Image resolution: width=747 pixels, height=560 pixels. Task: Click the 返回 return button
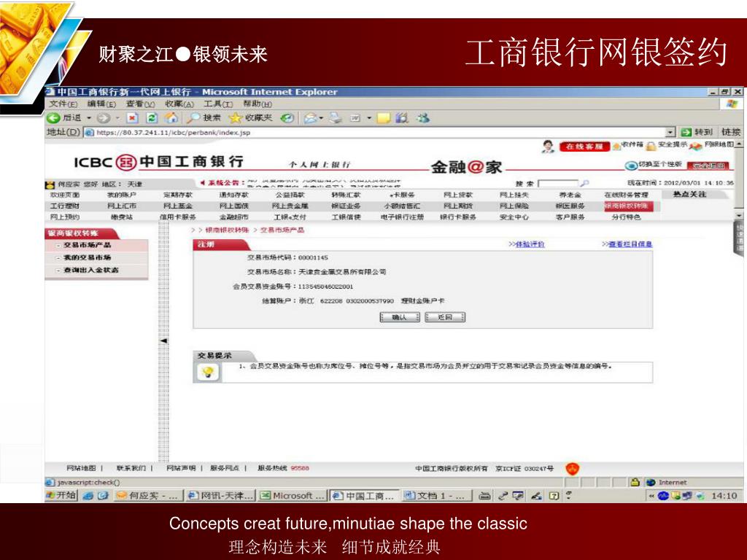point(445,317)
